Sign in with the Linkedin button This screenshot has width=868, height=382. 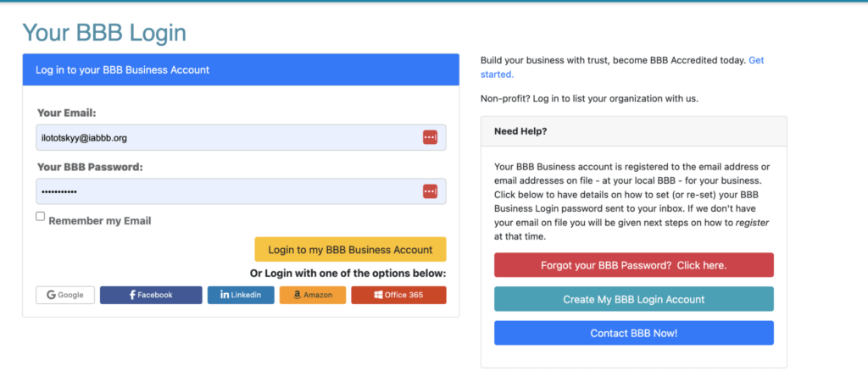(241, 296)
